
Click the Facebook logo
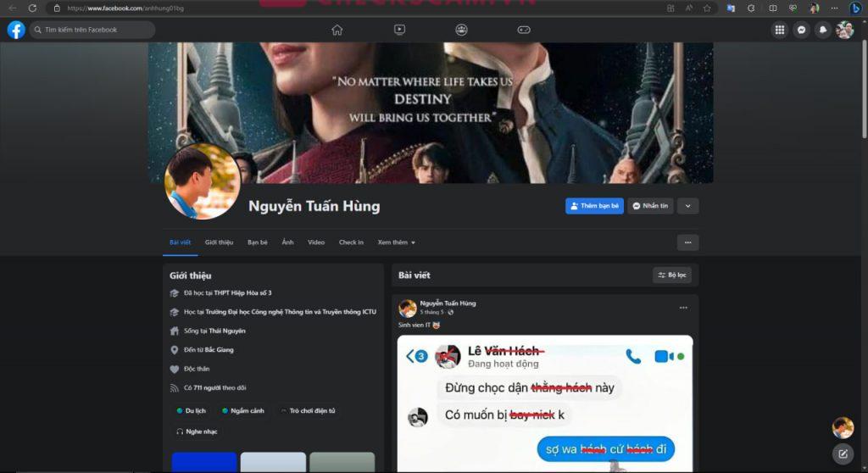[x=16, y=30]
